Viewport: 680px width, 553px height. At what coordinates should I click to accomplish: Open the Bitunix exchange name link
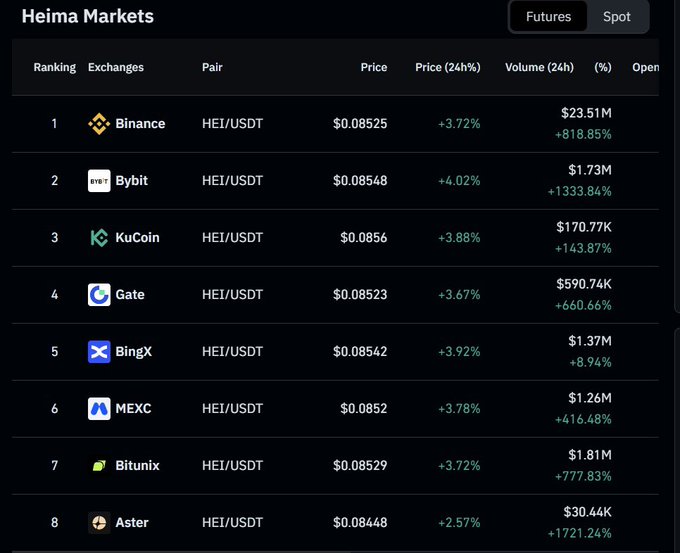pyautogui.click(x=137, y=465)
